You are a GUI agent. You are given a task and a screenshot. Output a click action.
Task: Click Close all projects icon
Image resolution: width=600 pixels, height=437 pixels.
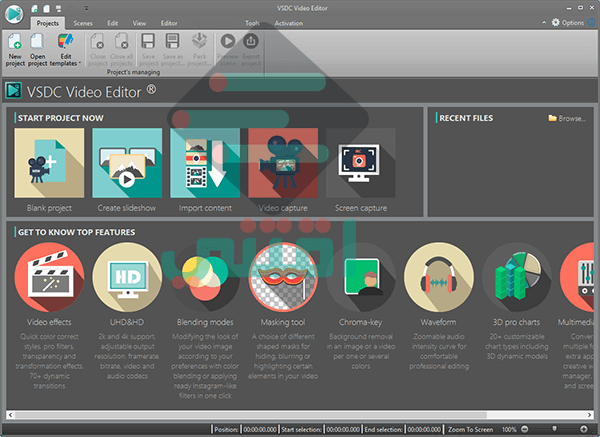tap(121, 41)
